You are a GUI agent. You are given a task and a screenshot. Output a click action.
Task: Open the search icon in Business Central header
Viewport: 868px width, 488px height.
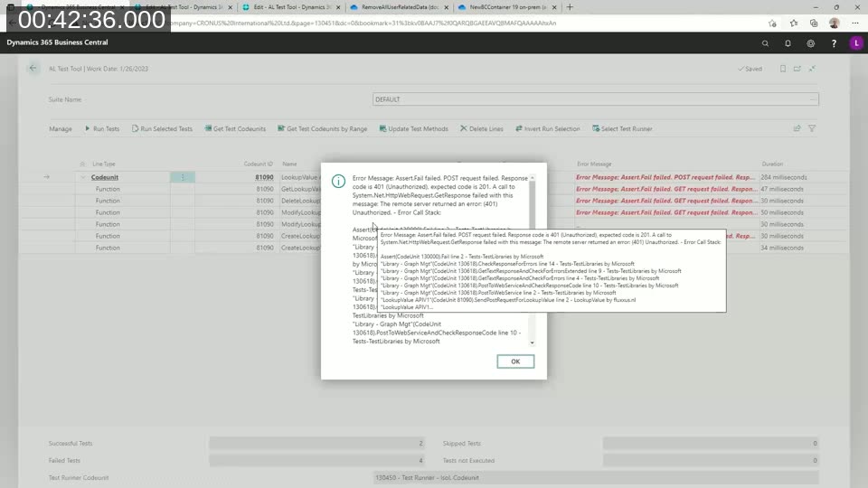(x=765, y=43)
